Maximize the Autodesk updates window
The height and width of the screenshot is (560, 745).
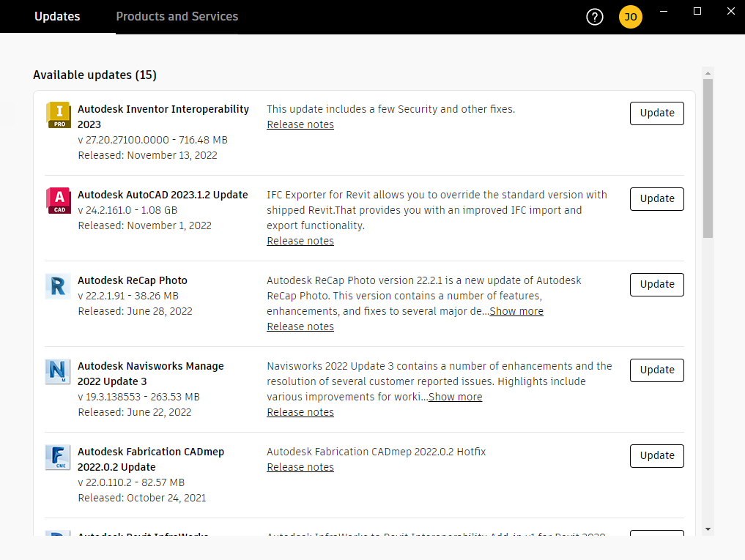coord(697,12)
